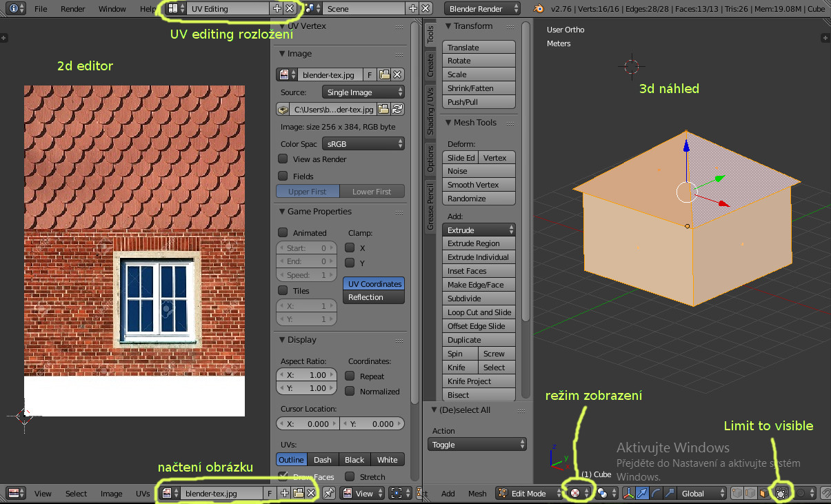Unlink blender-tex.jpg with the X in Image panel

(398, 74)
